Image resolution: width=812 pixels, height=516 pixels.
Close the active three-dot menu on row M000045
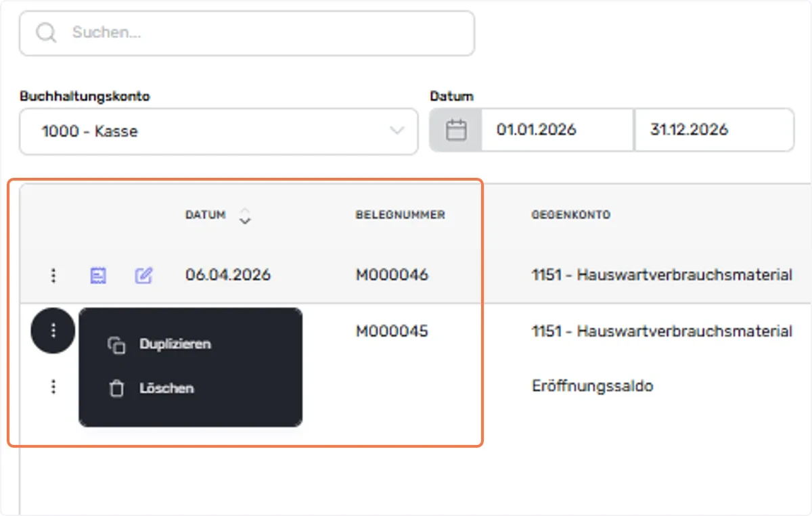[53, 331]
